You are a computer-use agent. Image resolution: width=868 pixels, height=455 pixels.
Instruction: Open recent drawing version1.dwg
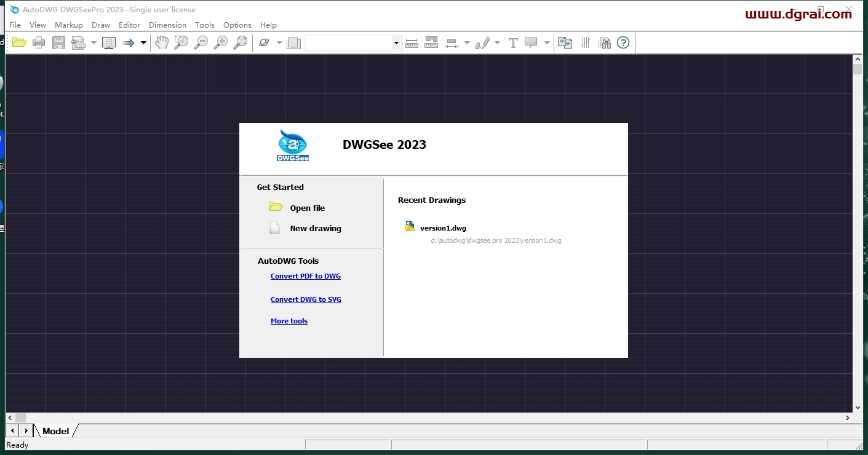pyautogui.click(x=443, y=228)
